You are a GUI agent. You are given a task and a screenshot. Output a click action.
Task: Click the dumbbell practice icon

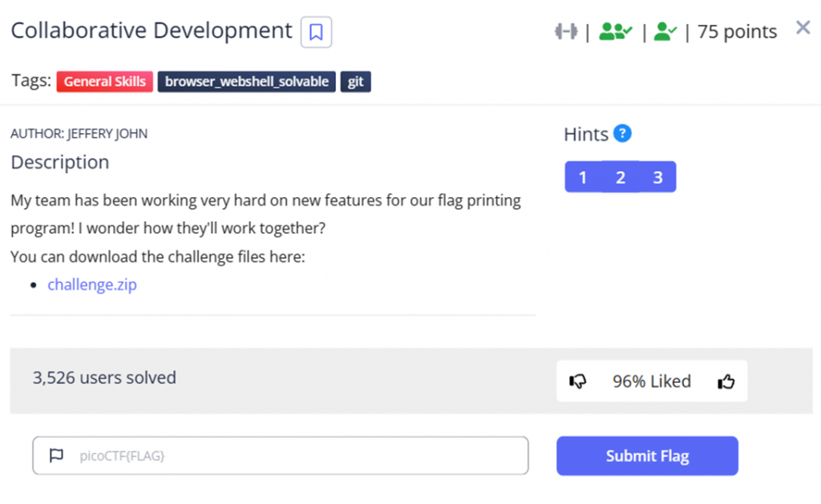tap(566, 31)
